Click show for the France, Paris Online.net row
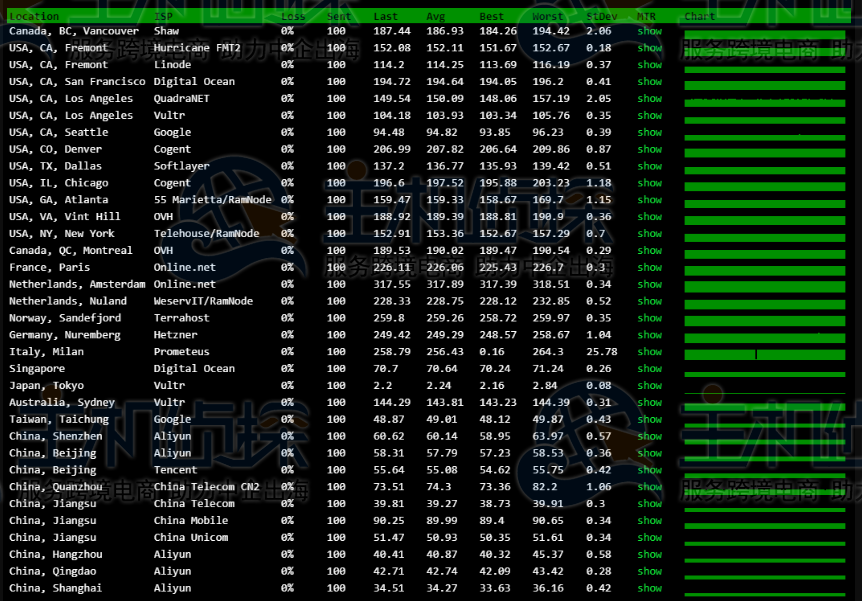862x601 pixels. (650, 267)
